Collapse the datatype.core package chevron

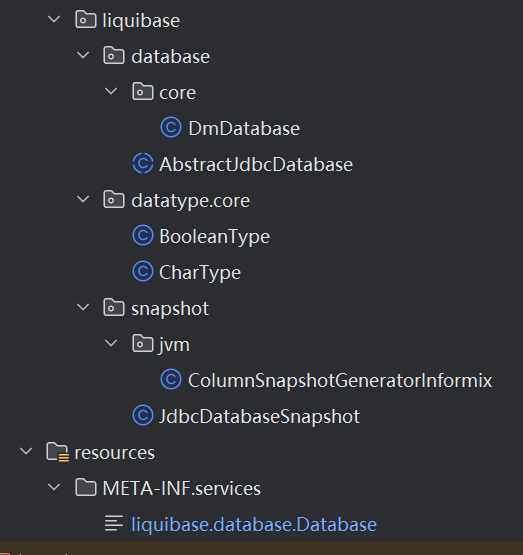pos(83,199)
